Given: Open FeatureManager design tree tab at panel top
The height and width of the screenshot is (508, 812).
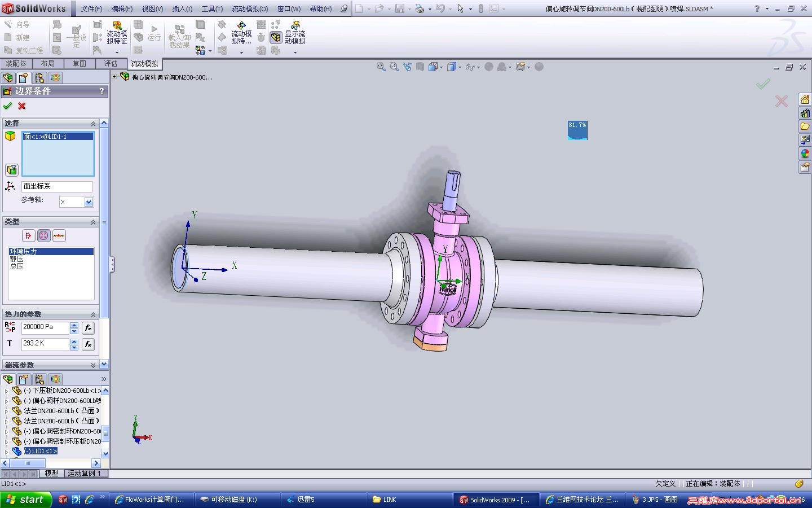Looking at the screenshot, I should (x=8, y=78).
